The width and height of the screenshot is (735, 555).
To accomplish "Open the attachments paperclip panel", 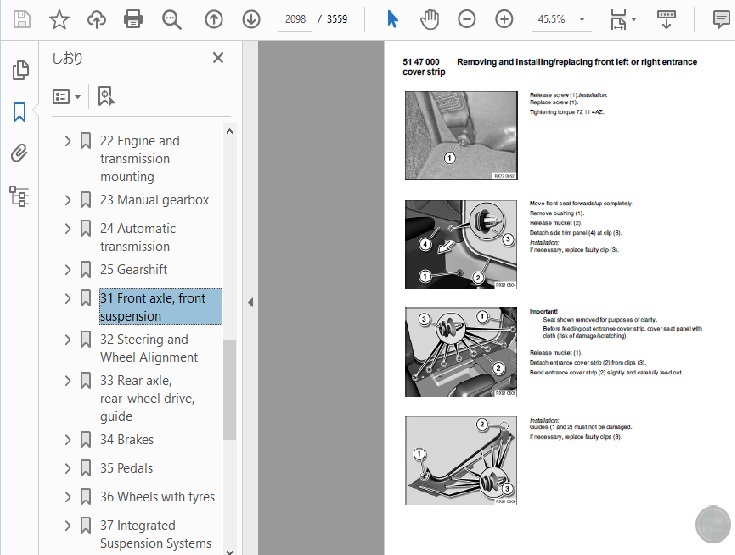I will pyautogui.click(x=19, y=153).
